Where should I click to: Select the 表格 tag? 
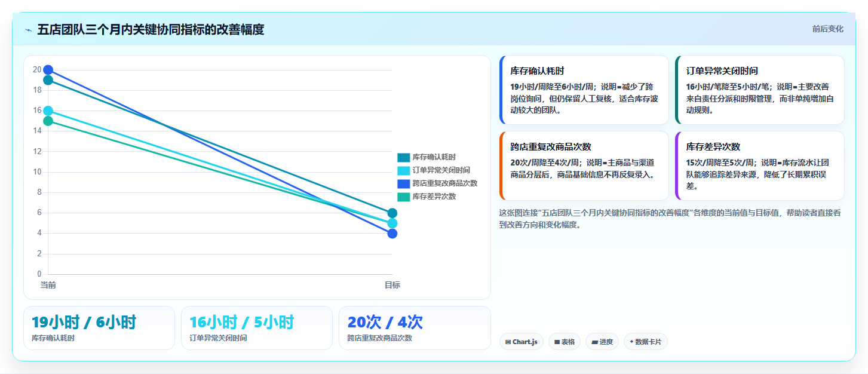[564, 342]
